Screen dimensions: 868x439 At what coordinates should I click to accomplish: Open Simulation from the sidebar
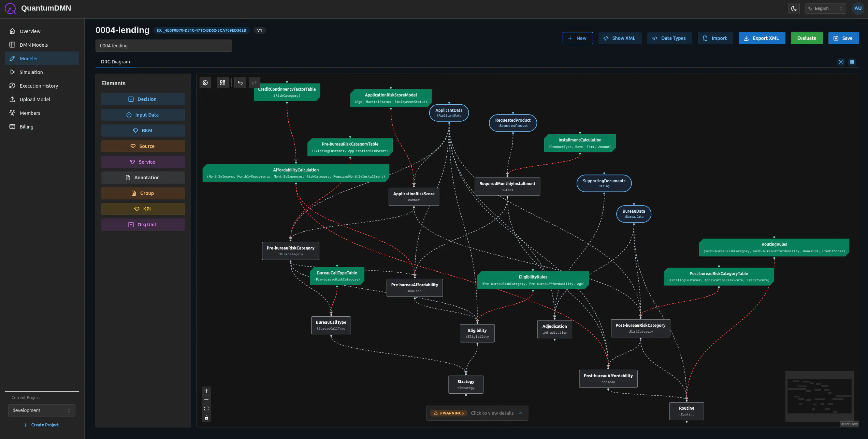[x=42, y=72]
